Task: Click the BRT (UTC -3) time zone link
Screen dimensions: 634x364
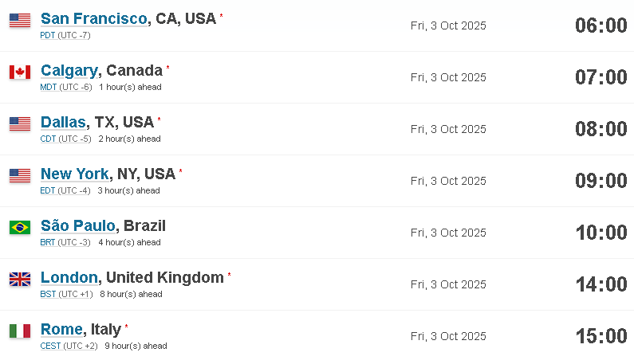Action: [65, 242]
